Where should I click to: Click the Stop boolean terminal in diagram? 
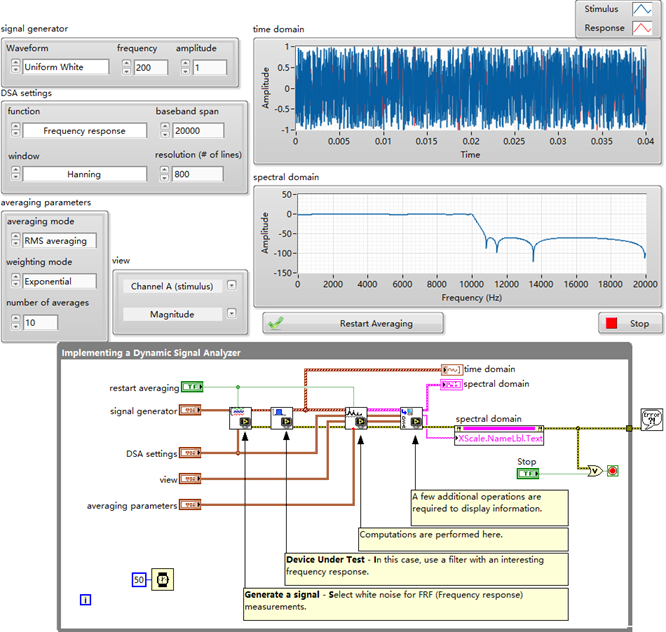[x=528, y=474]
